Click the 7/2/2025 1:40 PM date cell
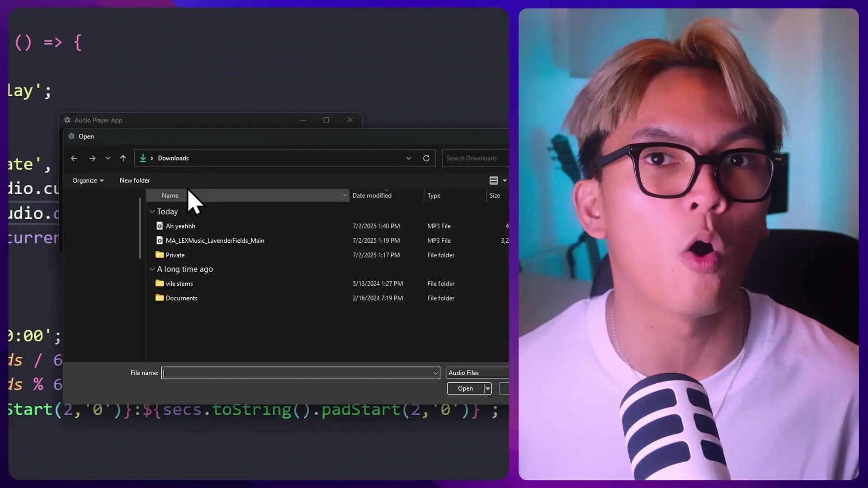868x488 pixels. point(376,226)
